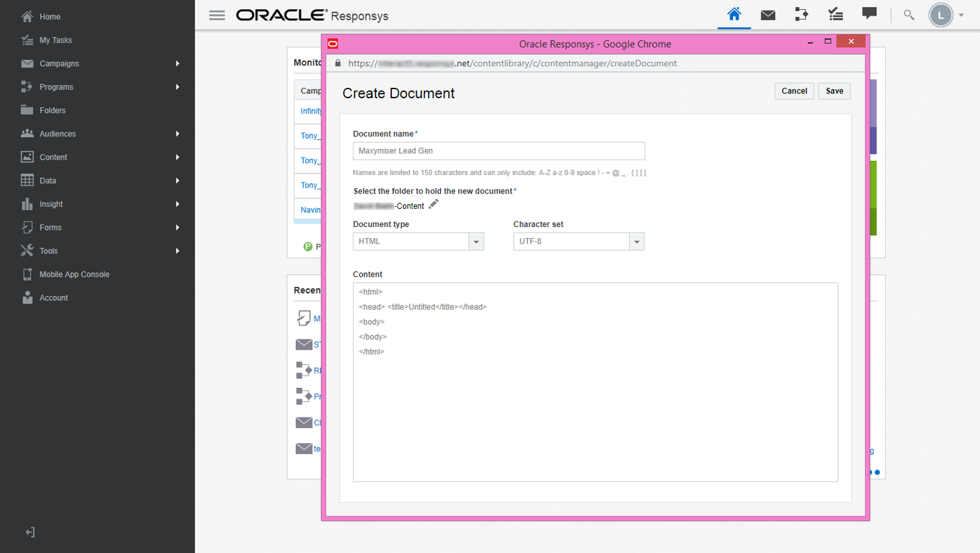Click the lock icon in address bar

[x=338, y=63]
